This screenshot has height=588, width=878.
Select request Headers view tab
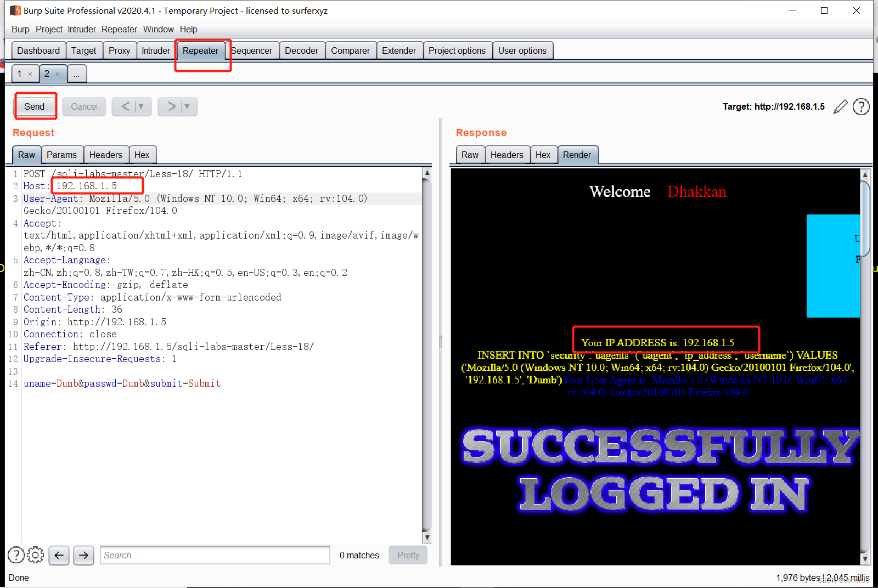[x=106, y=155]
